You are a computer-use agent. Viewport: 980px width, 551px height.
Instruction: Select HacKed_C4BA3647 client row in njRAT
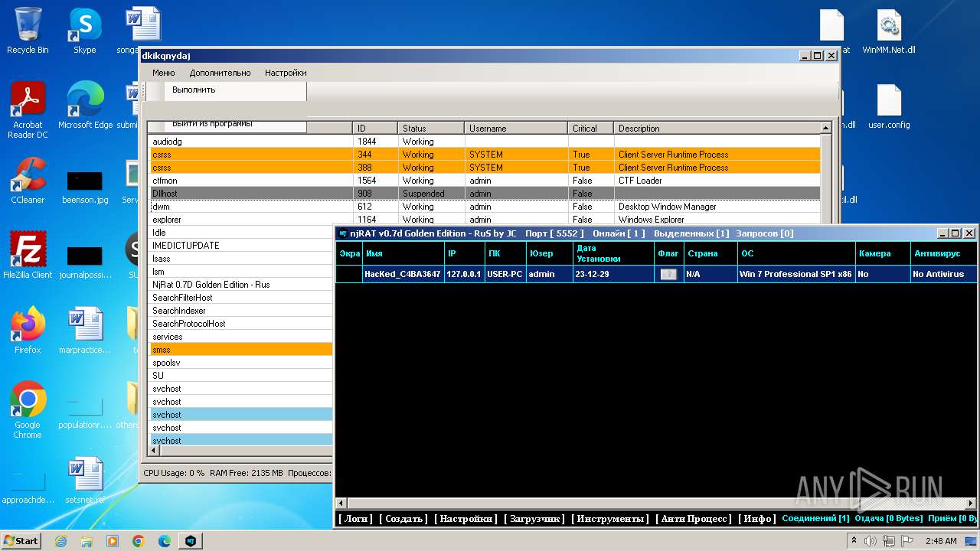coord(656,274)
